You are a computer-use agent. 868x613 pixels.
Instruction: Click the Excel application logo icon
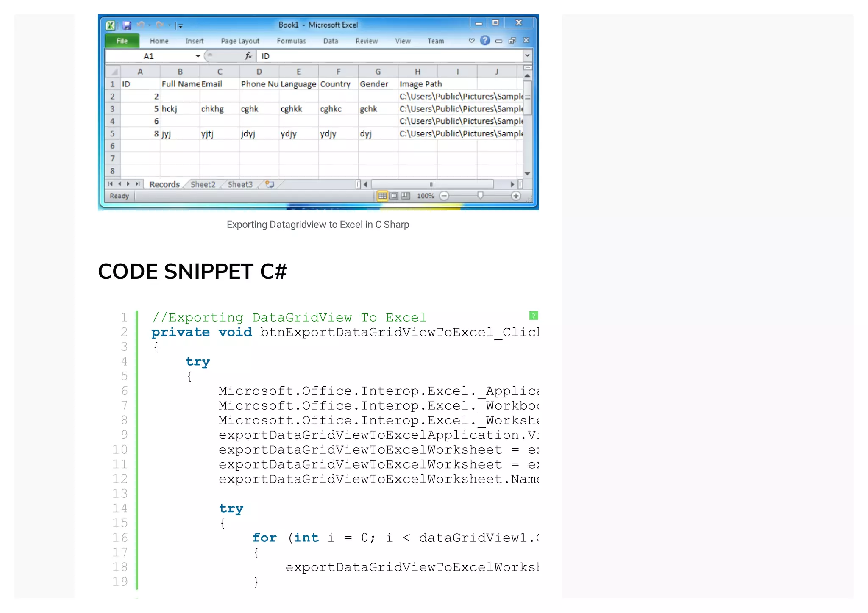(110, 25)
